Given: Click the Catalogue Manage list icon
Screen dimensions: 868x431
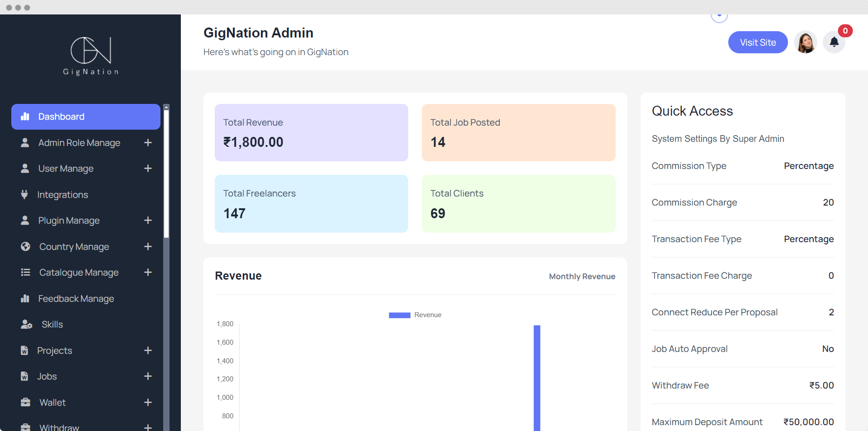Looking at the screenshot, I should (x=25, y=272).
